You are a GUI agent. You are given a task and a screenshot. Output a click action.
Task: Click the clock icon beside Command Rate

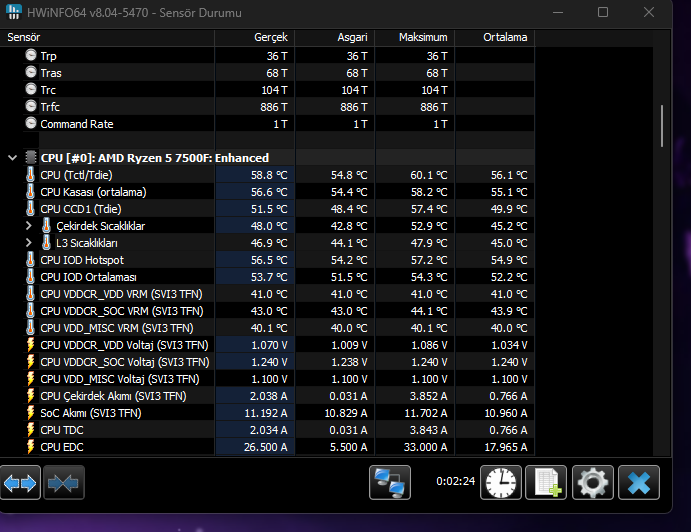pyautogui.click(x=31, y=123)
